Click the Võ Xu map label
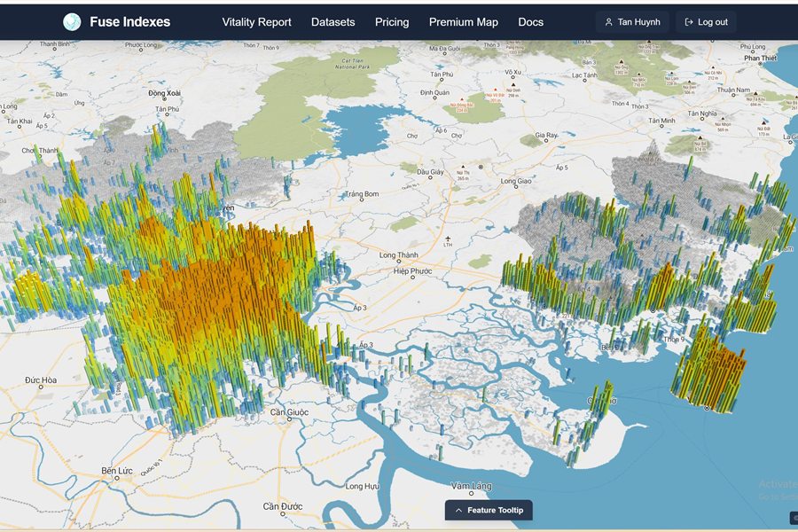This screenshot has height=532, width=798. coord(513,73)
